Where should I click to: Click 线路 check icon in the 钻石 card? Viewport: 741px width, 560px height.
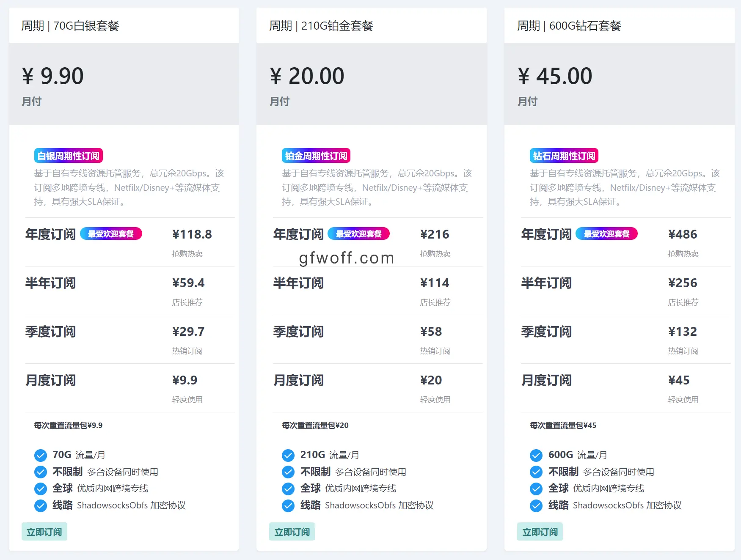pos(536,505)
